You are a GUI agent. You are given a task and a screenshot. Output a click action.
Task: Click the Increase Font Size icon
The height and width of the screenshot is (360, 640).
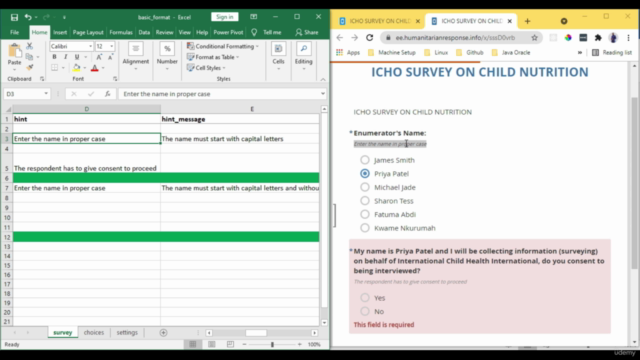tap(99, 57)
